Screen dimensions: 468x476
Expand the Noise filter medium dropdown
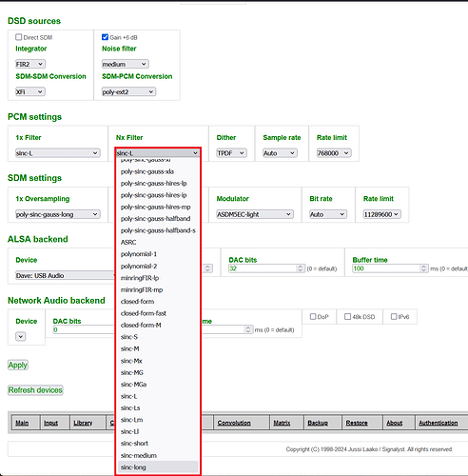pos(126,64)
